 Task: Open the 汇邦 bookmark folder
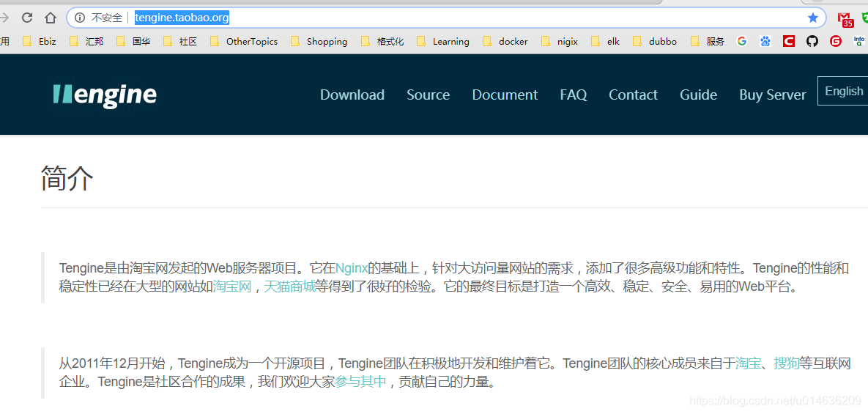tap(87, 41)
